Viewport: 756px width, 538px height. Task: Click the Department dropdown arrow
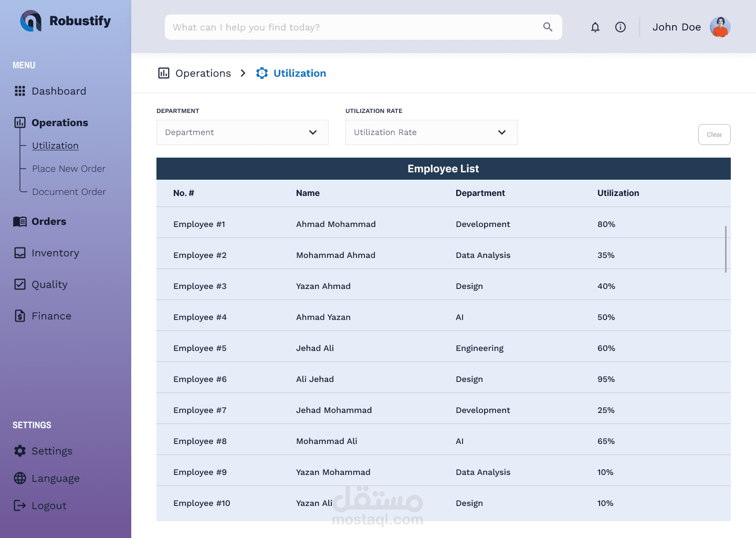[x=313, y=132]
